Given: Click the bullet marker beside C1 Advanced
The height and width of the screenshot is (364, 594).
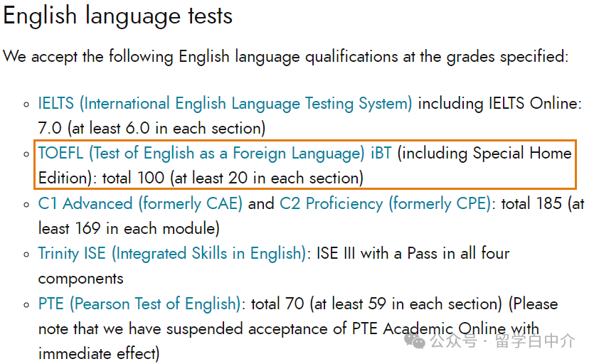Looking at the screenshot, I should tap(26, 205).
